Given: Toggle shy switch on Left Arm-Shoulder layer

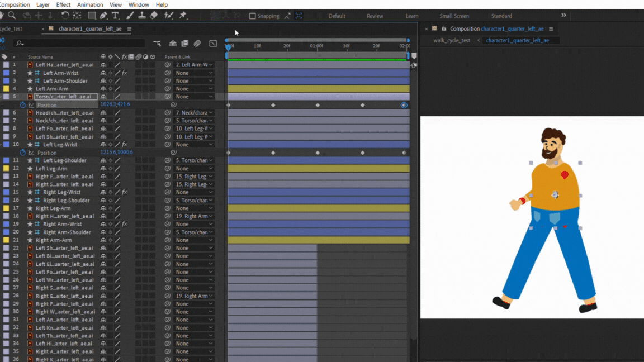Looking at the screenshot, I should pyautogui.click(x=103, y=81).
